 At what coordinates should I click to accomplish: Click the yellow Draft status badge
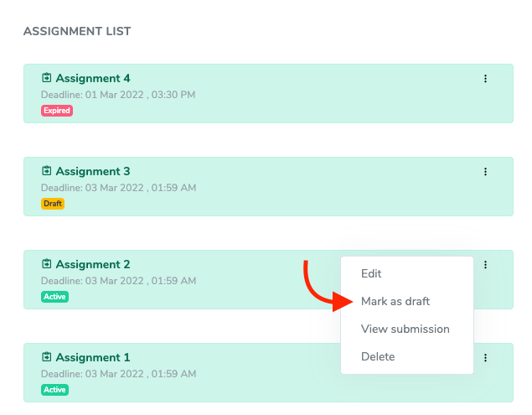click(53, 204)
